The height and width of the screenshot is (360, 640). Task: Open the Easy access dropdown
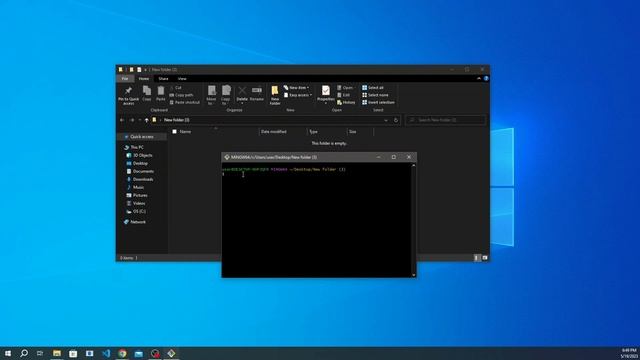(298, 95)
